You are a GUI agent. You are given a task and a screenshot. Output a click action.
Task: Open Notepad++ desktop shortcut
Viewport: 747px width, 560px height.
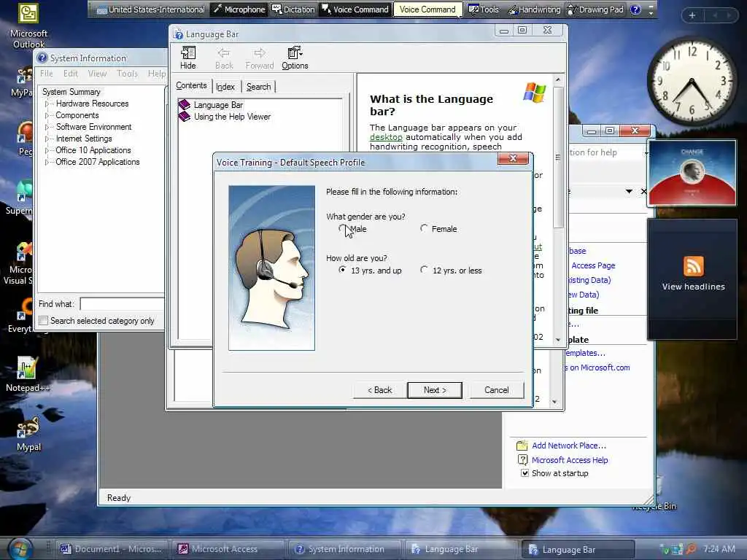pos(27,374)
